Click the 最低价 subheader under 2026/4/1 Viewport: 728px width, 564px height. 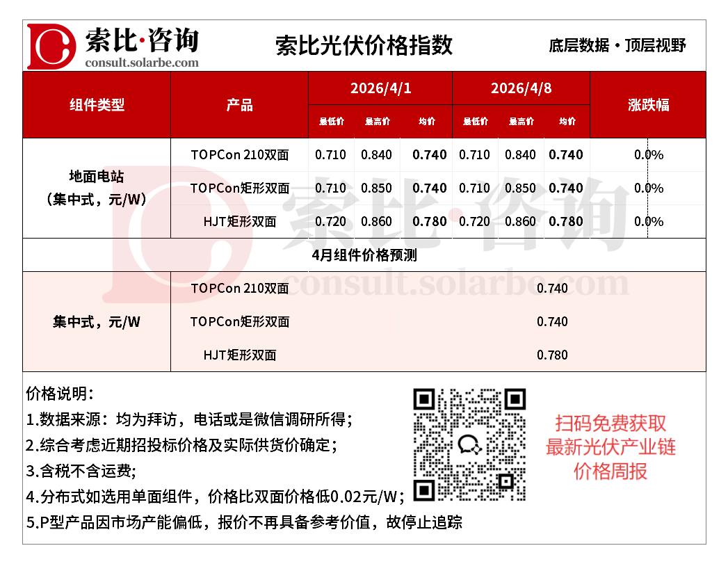coord(332,122)
